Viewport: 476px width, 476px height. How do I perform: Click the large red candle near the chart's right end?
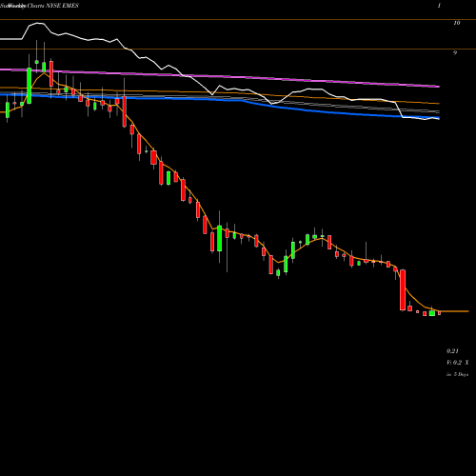click(403, 289)
